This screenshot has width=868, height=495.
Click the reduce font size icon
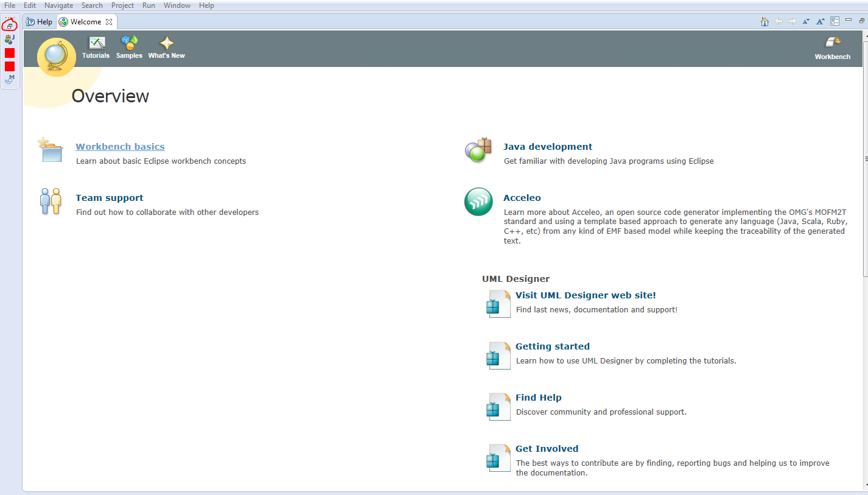point(806,21)
